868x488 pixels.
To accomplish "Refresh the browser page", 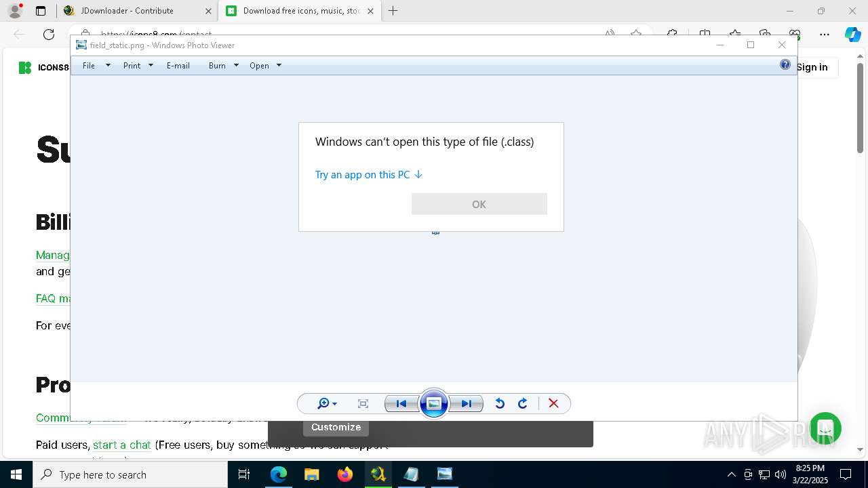I will pos(49,35).
